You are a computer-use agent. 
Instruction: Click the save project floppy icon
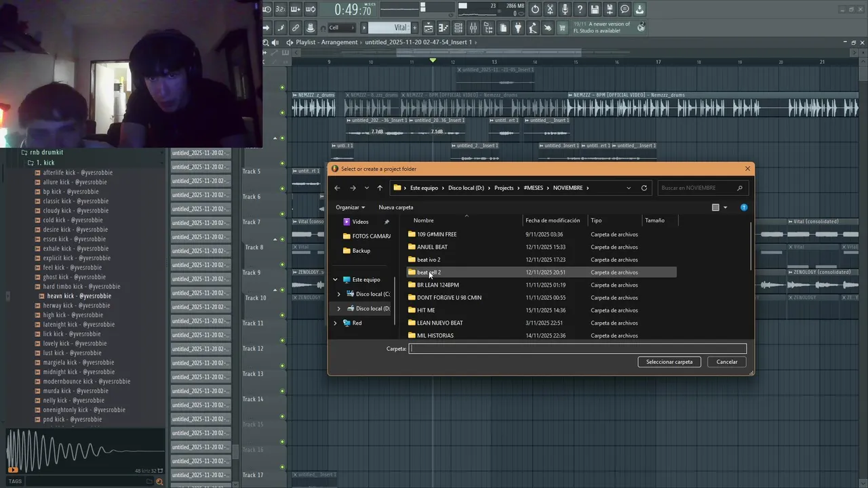point(595,9)
